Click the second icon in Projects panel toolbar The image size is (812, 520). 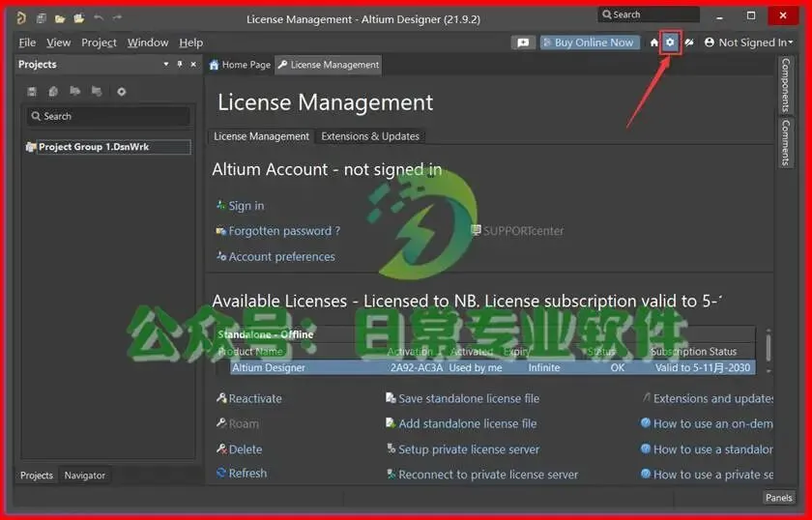[53, 92]
